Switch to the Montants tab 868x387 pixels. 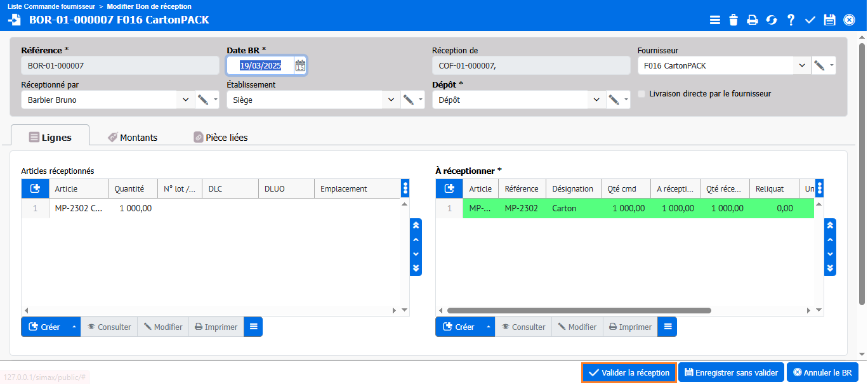(x=132, y=137)
